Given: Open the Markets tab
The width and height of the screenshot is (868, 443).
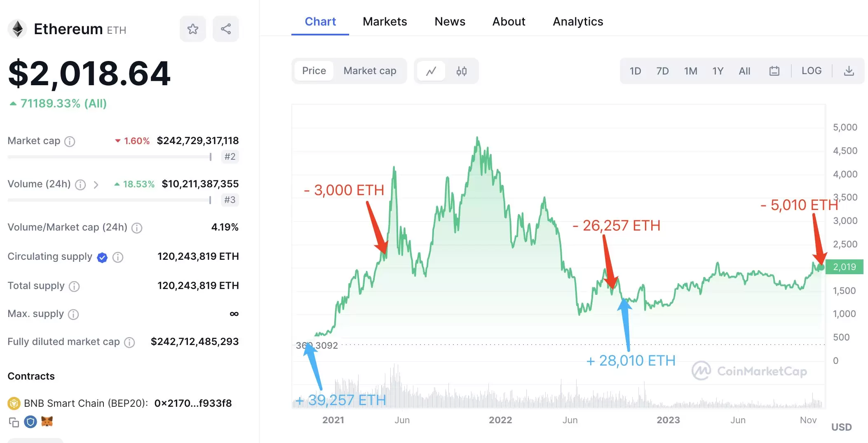Looking at the screenshot, I should tap(385, 21).
